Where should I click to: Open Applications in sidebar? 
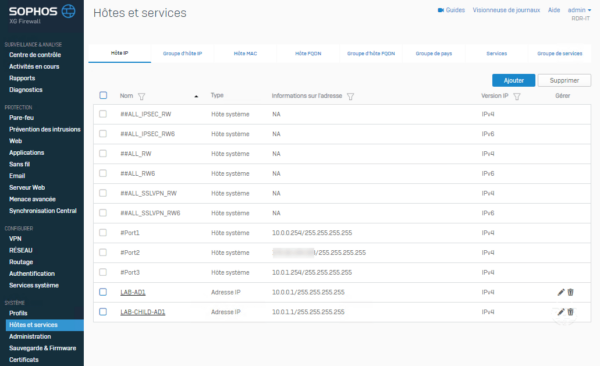pyautogui.click(x=26, y=153)
